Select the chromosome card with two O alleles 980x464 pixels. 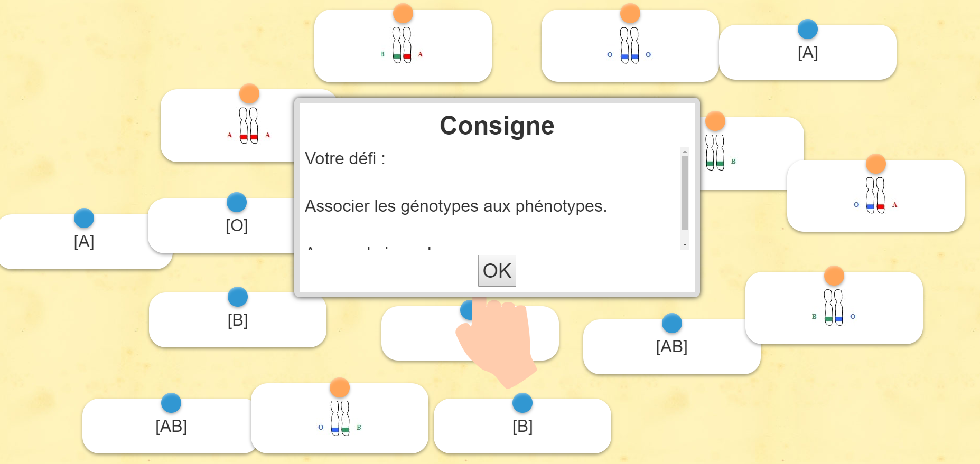click(630, 46)
